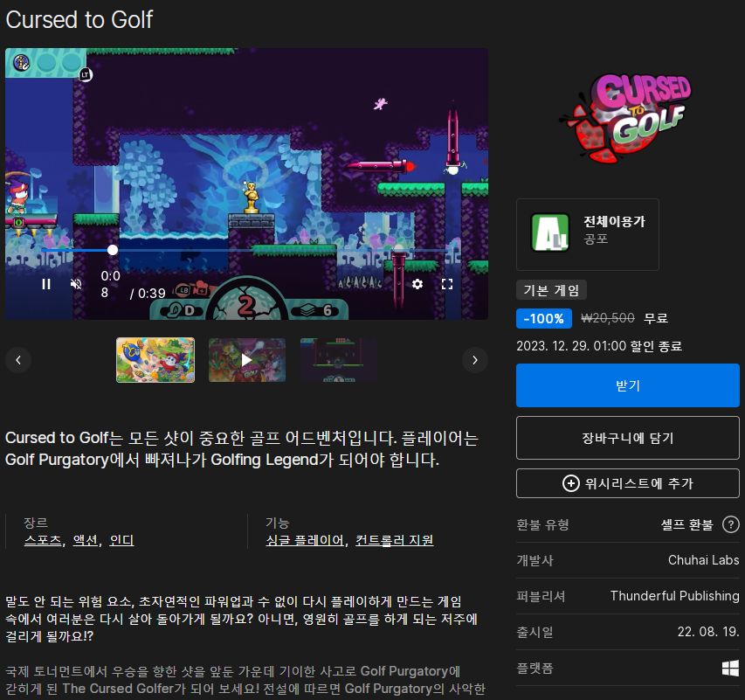745x700 pixels.
Task: Click the Windows platform icon
Action: coord(730,669)
